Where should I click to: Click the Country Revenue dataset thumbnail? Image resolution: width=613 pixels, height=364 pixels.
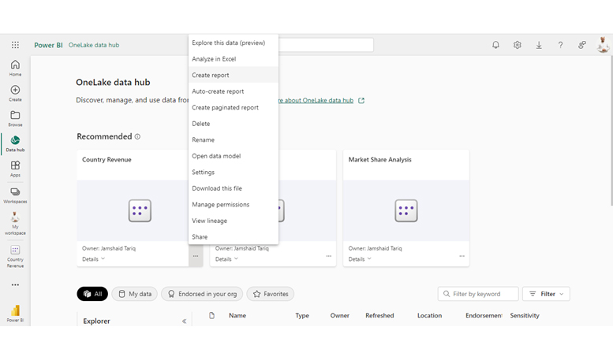click(x=140, y=210)
